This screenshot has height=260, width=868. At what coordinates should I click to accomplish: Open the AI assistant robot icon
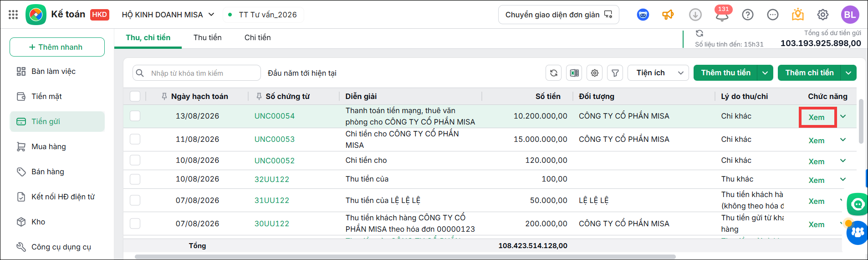tap(643, 15)
